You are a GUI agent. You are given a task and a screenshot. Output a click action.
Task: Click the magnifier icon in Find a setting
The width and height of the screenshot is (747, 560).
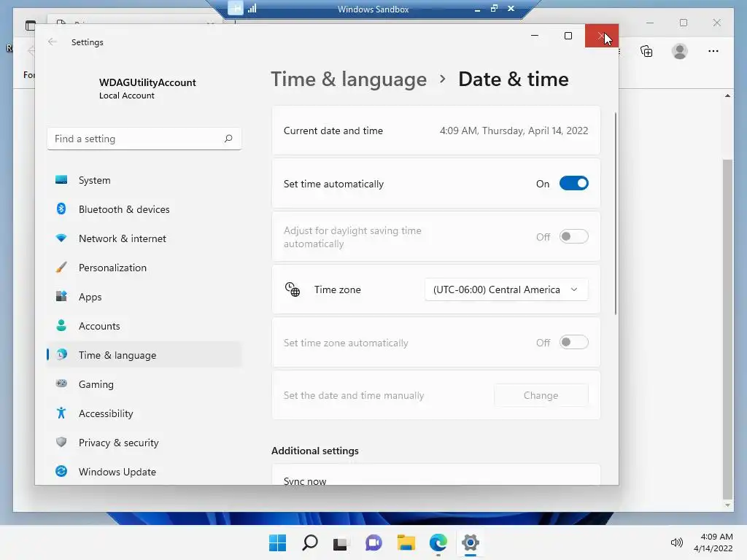click(x=228, y=139)
